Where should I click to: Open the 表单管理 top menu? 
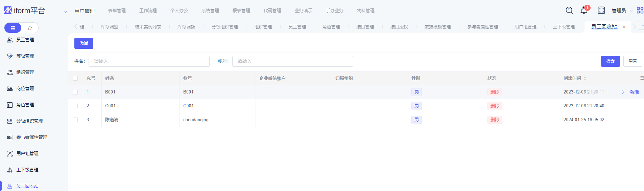coord(117,10)
